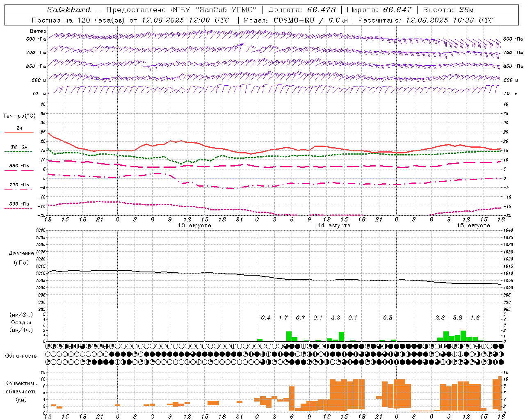
Task: Click the 850 гПа temperature legend entry
Action: click(19, 166)
